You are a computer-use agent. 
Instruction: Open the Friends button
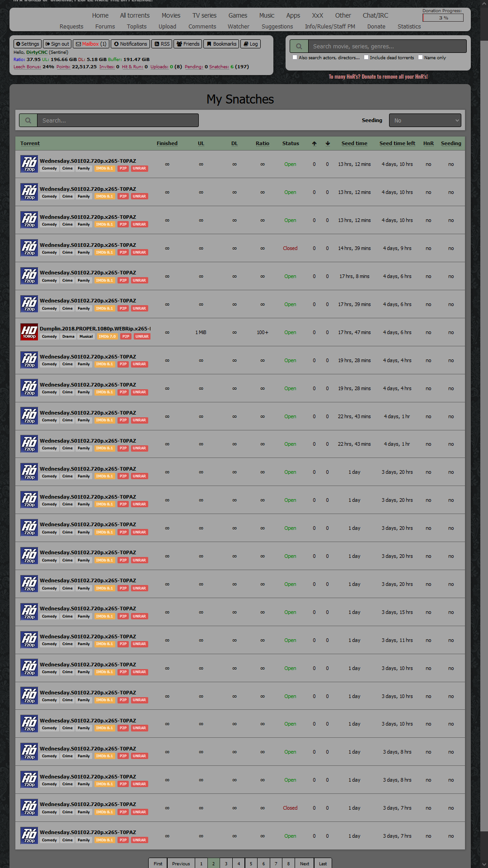point(188,44)
